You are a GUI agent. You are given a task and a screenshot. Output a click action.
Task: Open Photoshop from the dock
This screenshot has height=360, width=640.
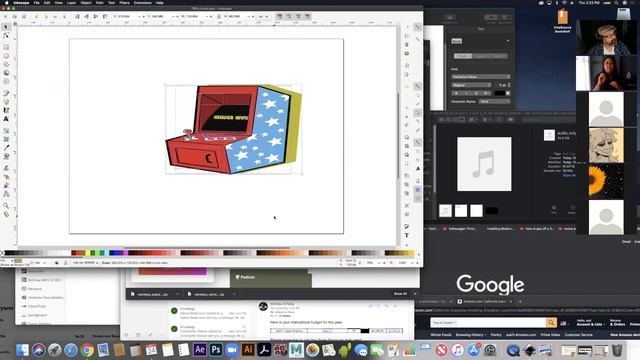216,350
